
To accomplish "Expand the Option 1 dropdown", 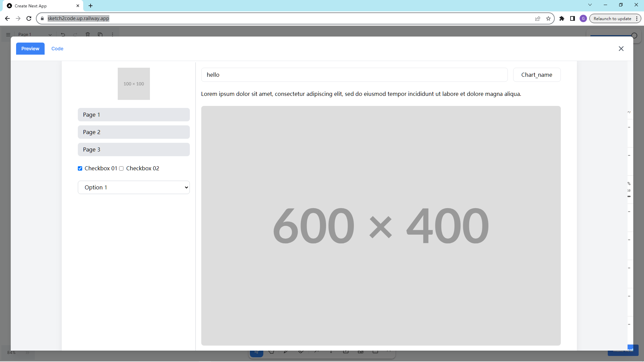I will coord(133,187).
